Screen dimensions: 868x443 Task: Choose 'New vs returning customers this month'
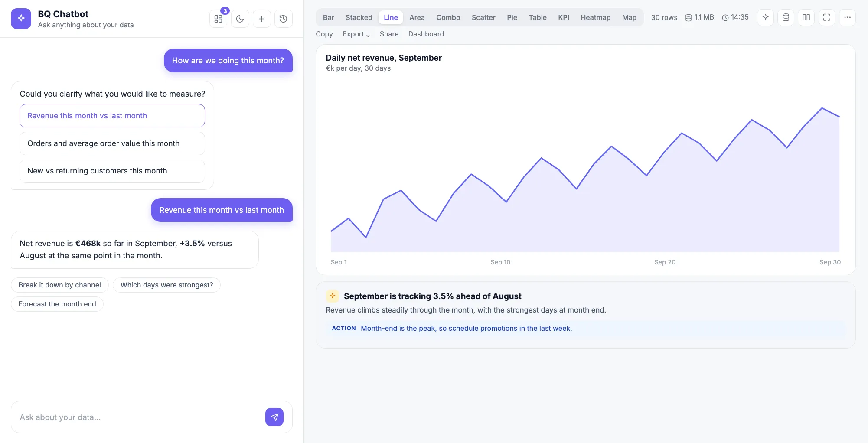pos(112,171)
